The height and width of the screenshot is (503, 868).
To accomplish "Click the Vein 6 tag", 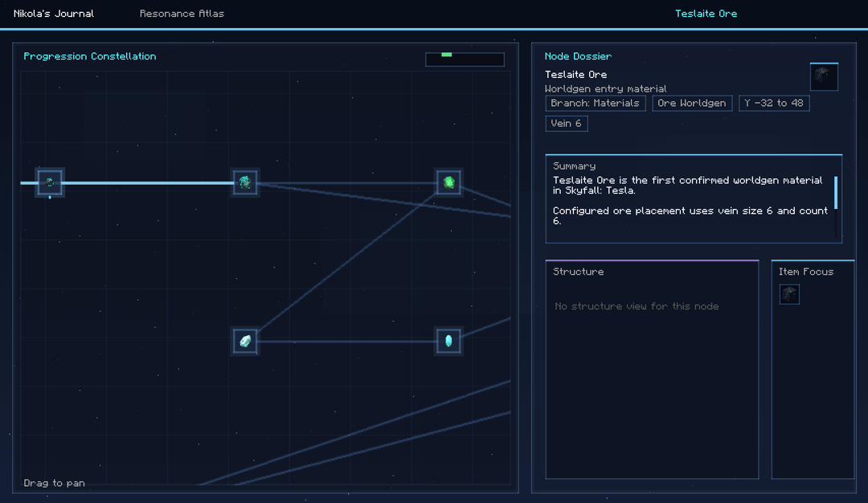I will pyautogui.click(x=566, y=124).
